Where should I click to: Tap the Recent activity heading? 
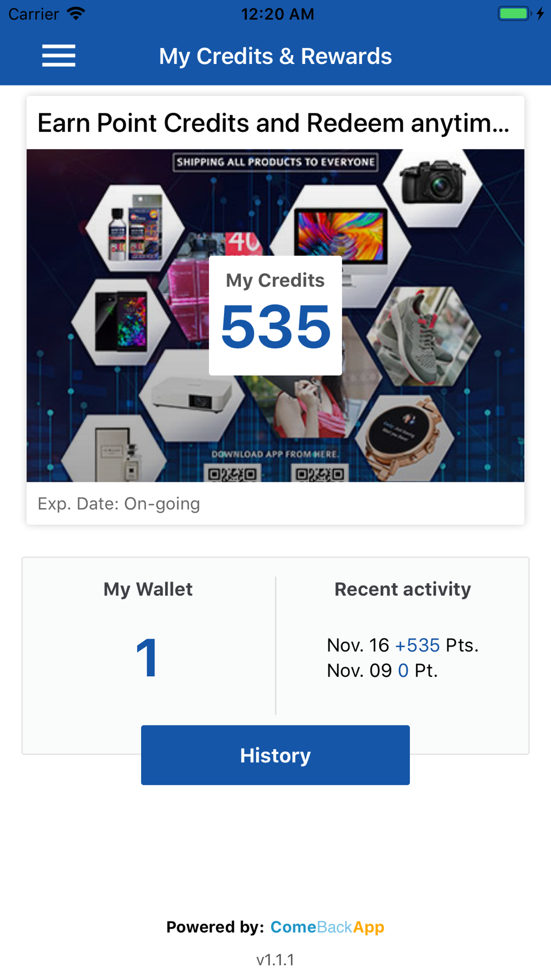[402, 589]
